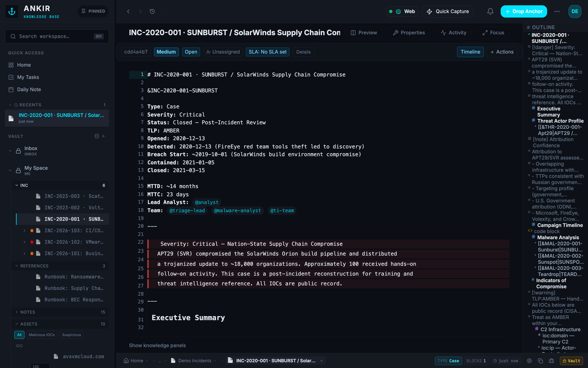Click the copy icon in status bar
Screen dimensions: 588x368
tap(540, 361)
